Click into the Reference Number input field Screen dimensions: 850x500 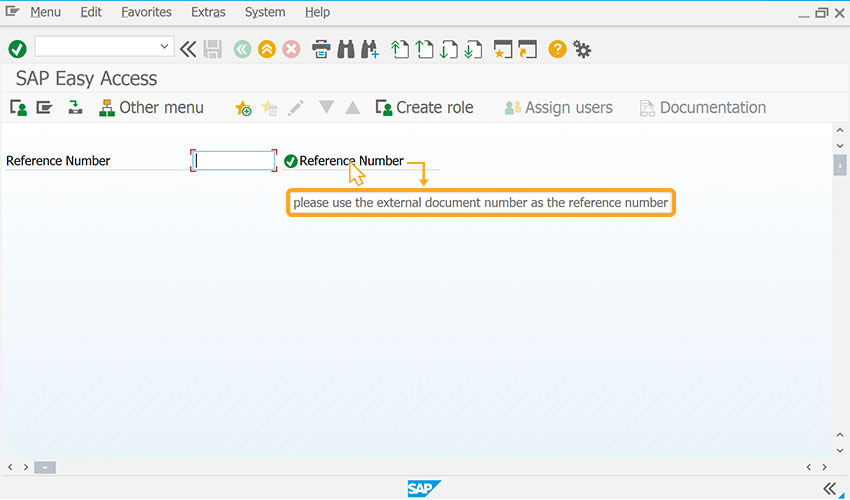click(x=234, y=161)
